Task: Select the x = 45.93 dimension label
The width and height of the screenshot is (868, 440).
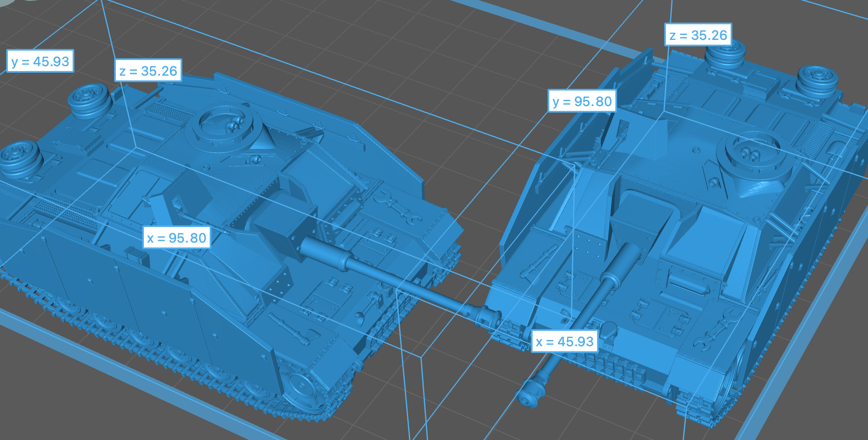Action: 565,341
